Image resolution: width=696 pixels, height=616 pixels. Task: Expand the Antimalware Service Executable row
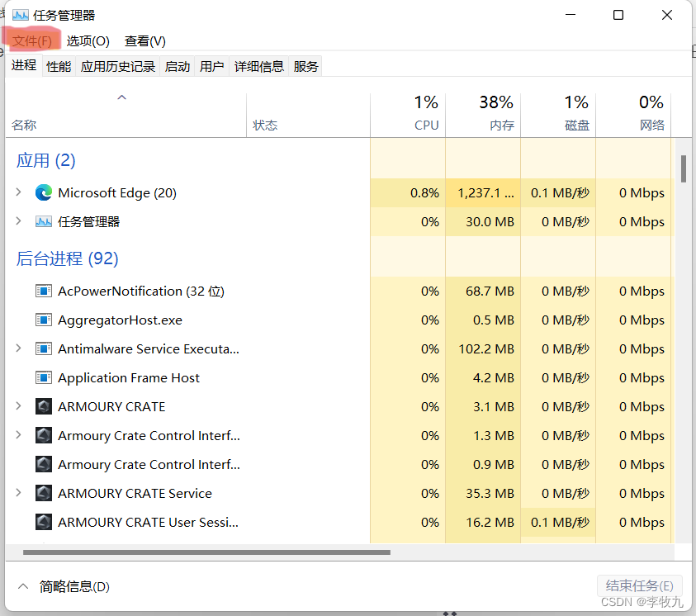pos(18,348)
